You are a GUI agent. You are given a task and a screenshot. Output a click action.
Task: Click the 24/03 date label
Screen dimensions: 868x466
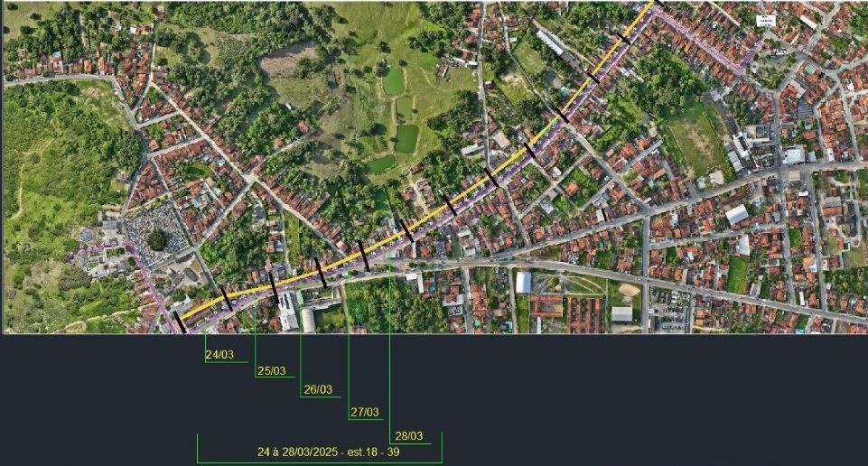219,355
